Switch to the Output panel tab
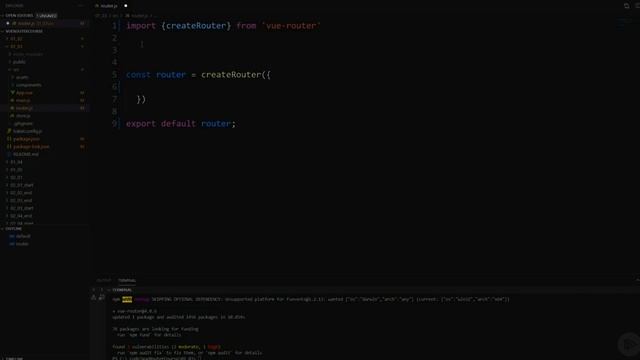This screenshot has width=640, height=360. (104, 280)
